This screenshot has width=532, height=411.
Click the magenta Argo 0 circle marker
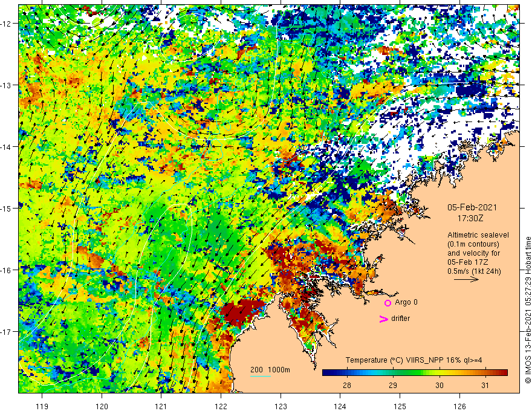388,303
